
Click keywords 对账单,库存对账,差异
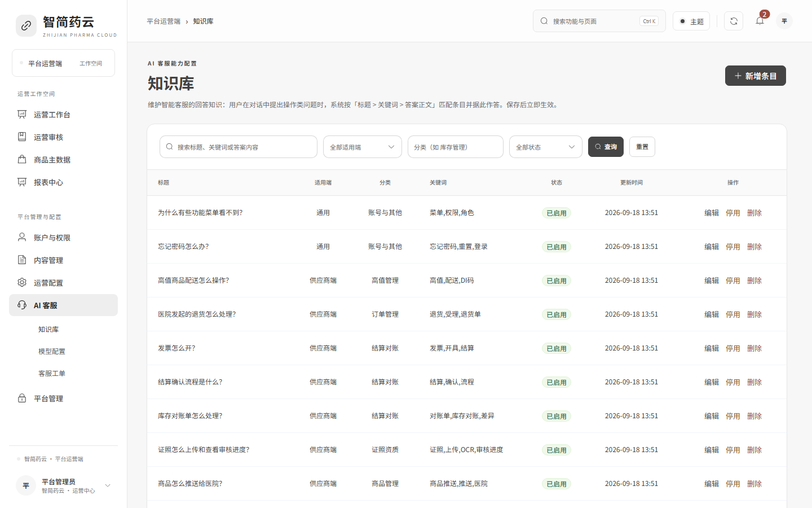(x=462, y=416)
